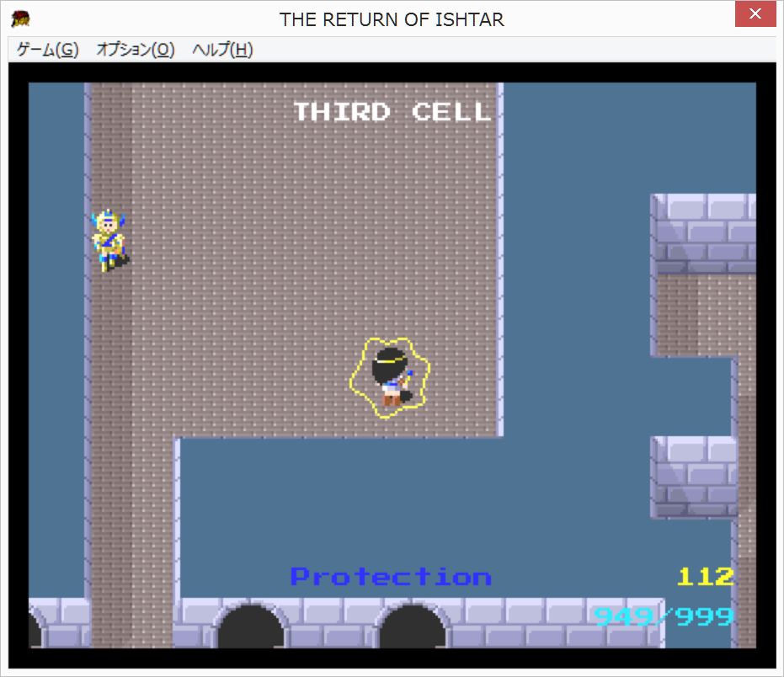The width and height of the screenshot is (784, 677).
Task: Click the lower-right stone brick wall block
Action: pos(694,477)
